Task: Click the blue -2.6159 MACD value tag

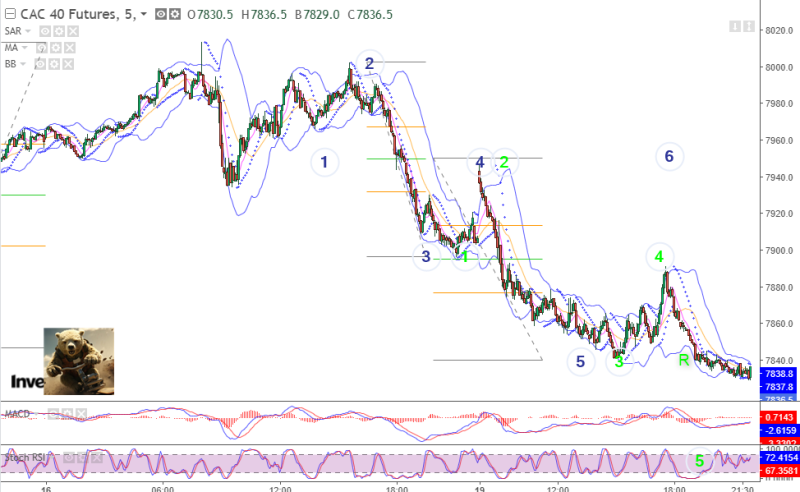Action: click(x=779, y=430)
